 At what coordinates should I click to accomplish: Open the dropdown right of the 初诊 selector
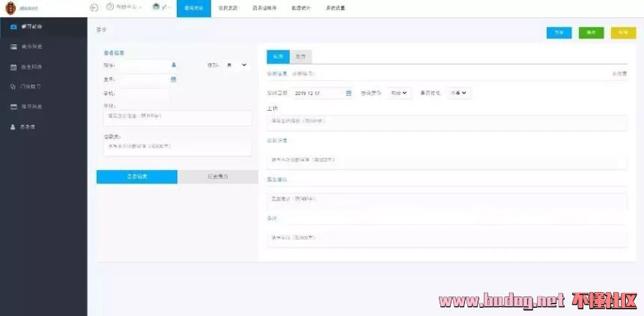[x=459, y=94]
